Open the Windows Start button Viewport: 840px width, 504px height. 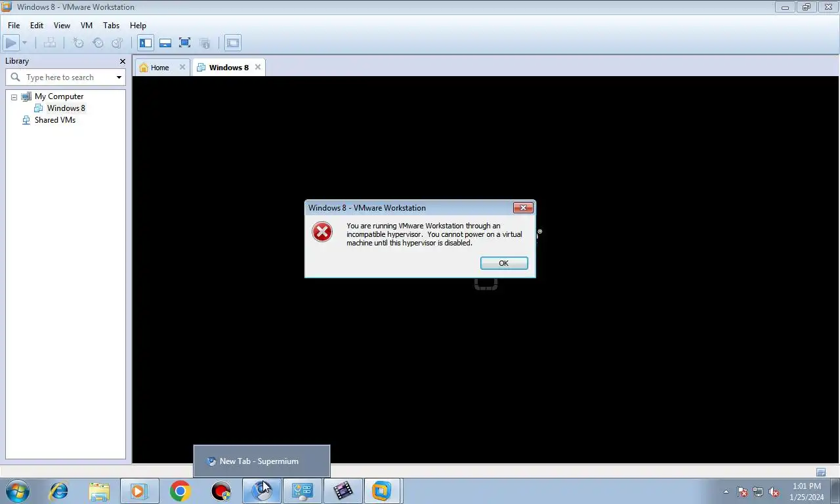click(17, 491)
